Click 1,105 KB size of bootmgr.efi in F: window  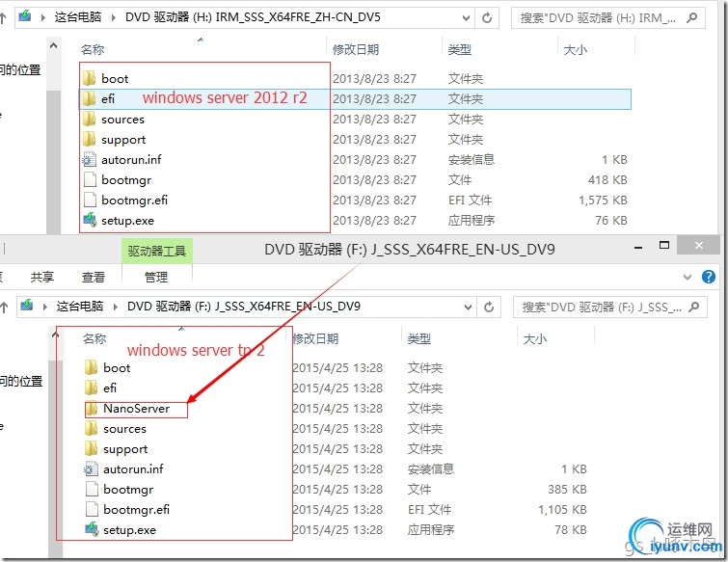[562, 510]
